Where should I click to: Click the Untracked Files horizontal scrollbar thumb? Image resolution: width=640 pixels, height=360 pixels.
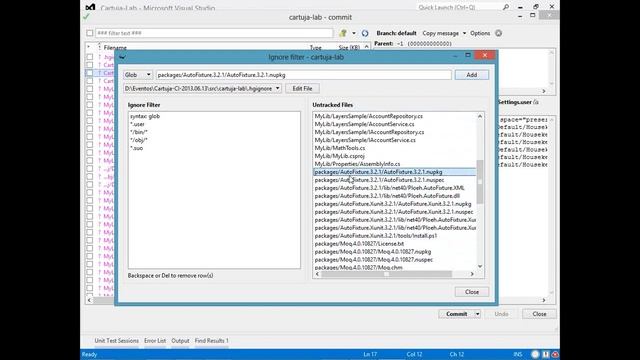click(386, 274)
